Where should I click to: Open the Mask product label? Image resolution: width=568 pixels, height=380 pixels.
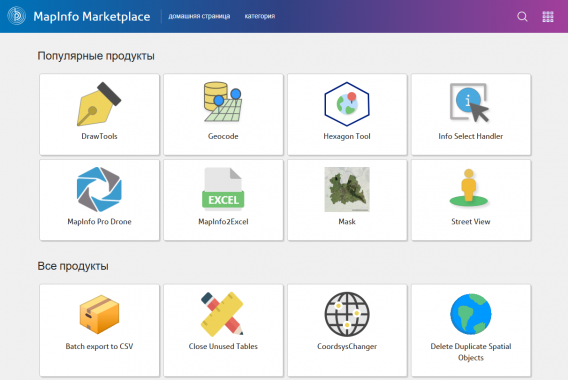347,222
